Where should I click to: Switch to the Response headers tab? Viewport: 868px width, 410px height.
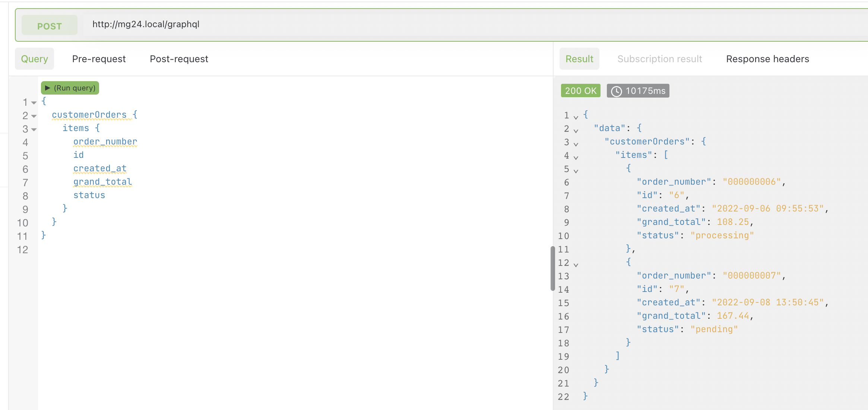click(767, 58)
